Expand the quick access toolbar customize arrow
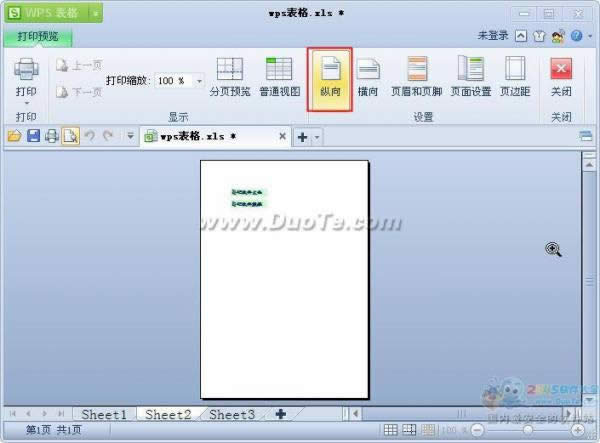 click(x=130, y=136)
